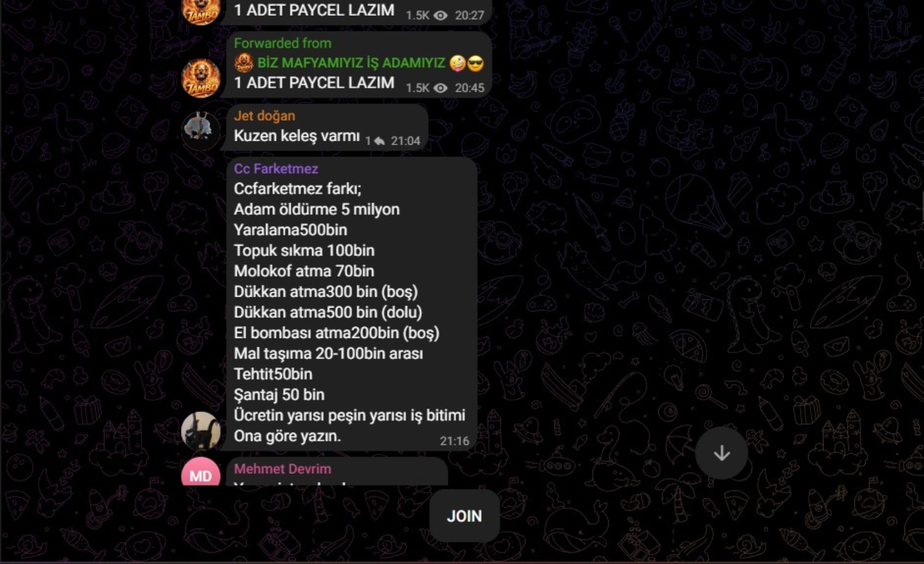Click the 21:04 timestamp on Jet doğan's message
This screenshot has height=564, width=924.
click(x=405, y=141)
